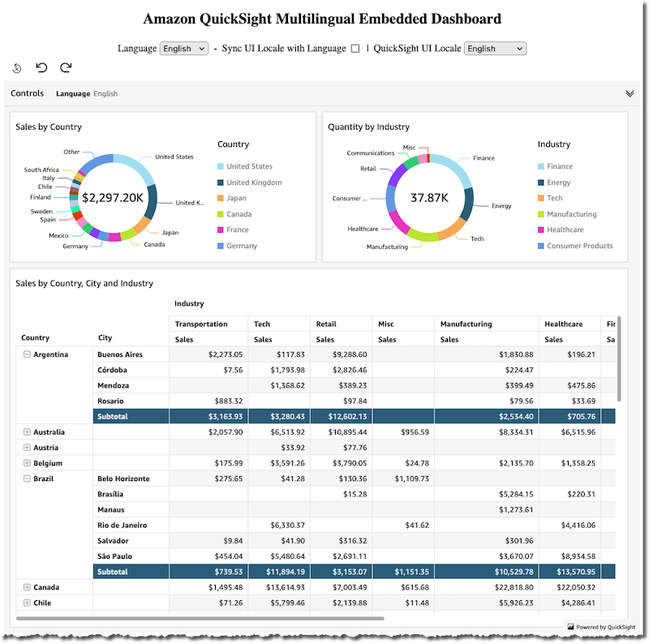This screenshot has height=644, width=649.
Task: Click the table vertical scrollbar
Action: (x=619, y=358)
